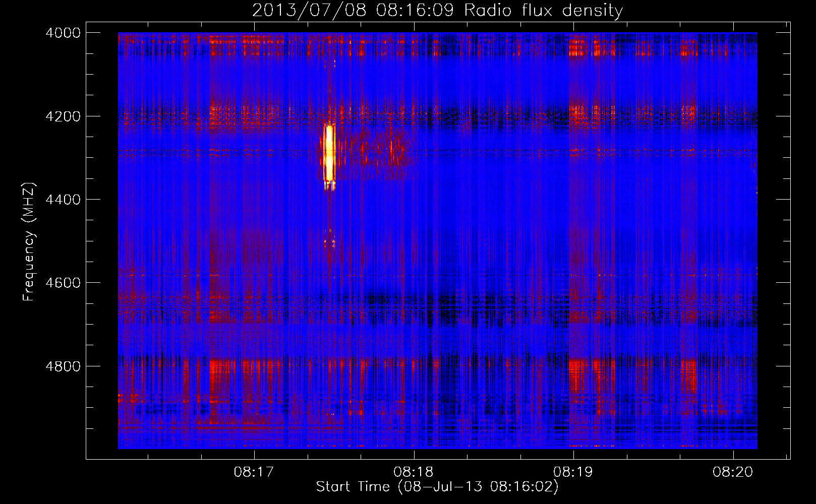Click the 4600 frequency tick label

pyautogui.click(x=63, y=283)
